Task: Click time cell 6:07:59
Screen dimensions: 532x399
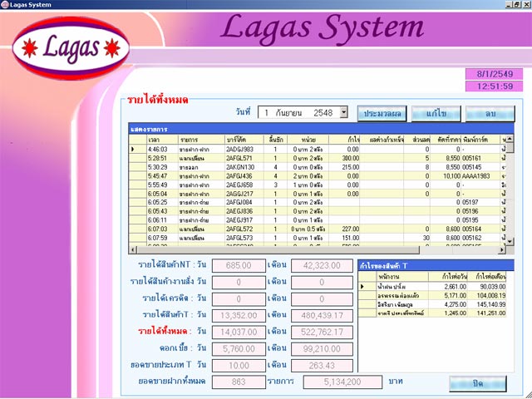Action: pyautogui.click(x=163, y=238)
